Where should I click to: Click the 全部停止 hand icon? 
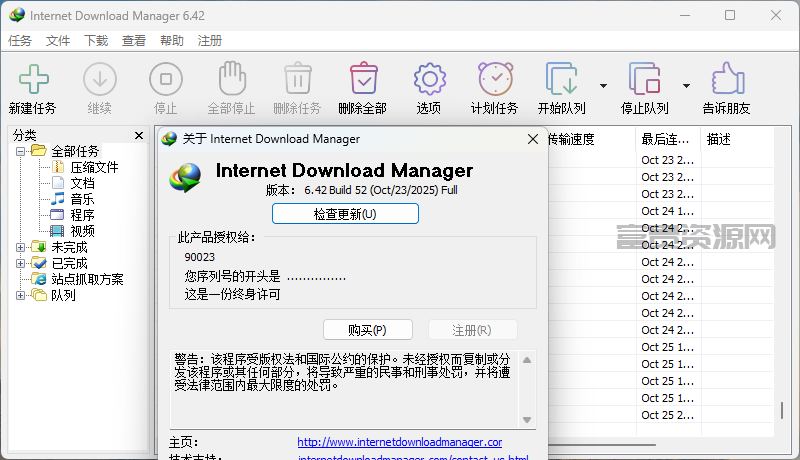232,78
